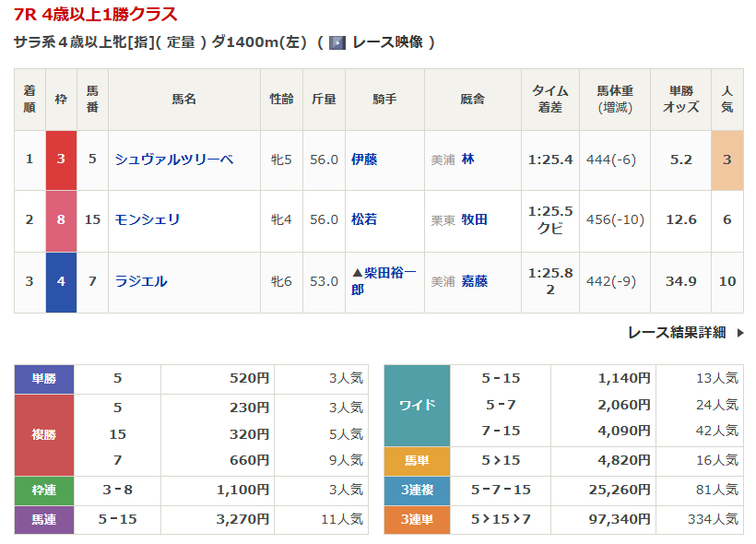The width and height of the screenshot is (756, 544).
Task: Select the teal ワイド payout label
Action: click(x=417, y=405)
